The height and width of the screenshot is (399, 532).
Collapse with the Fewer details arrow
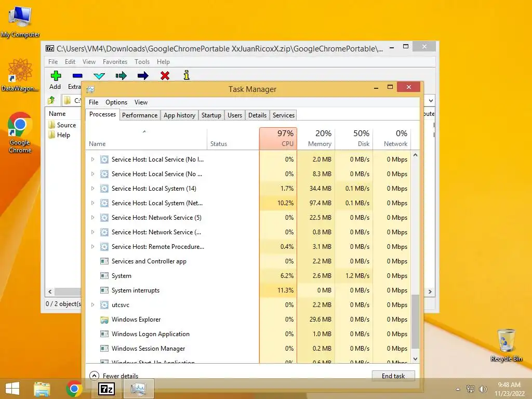click(94, 376)
